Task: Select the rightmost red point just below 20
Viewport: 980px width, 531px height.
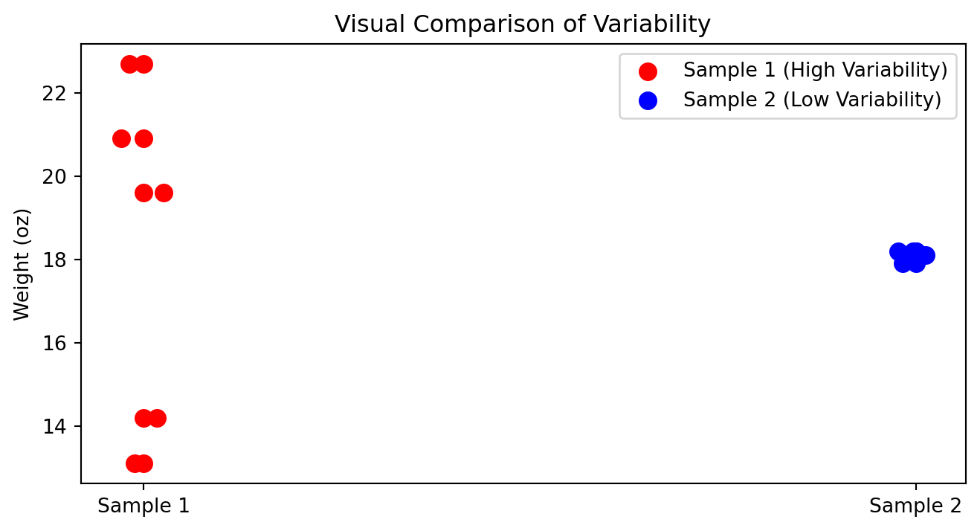Action: click(164, 193)
